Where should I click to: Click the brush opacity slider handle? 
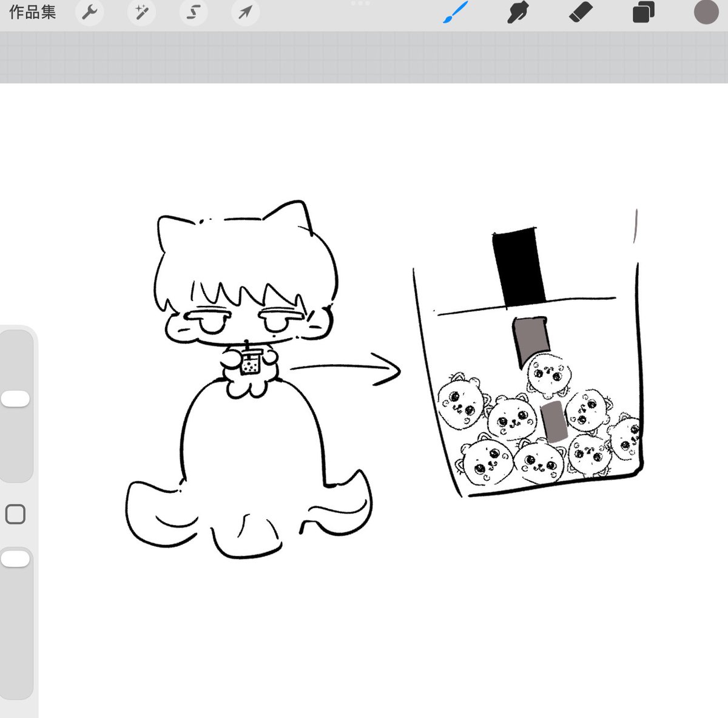click(x=15, y=559)
